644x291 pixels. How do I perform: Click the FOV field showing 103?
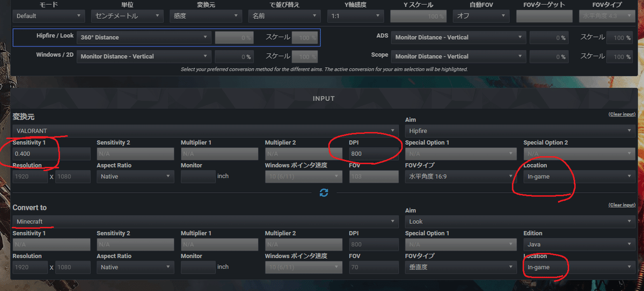click(374, 176)
